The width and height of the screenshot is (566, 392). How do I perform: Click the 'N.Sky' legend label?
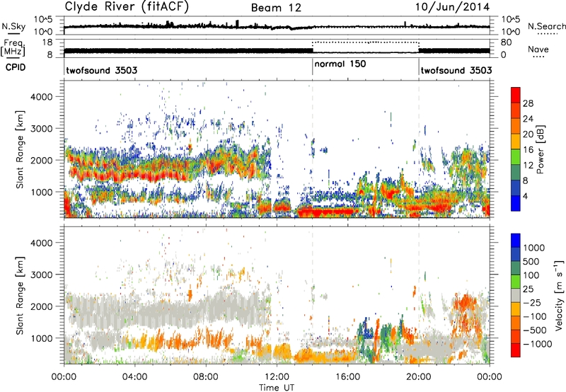point(13,26)
